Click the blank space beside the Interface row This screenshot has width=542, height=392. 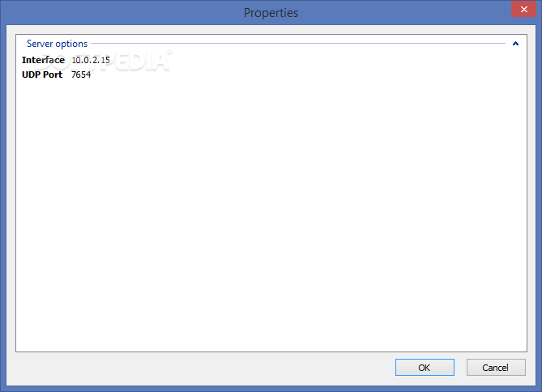[311, 60]
